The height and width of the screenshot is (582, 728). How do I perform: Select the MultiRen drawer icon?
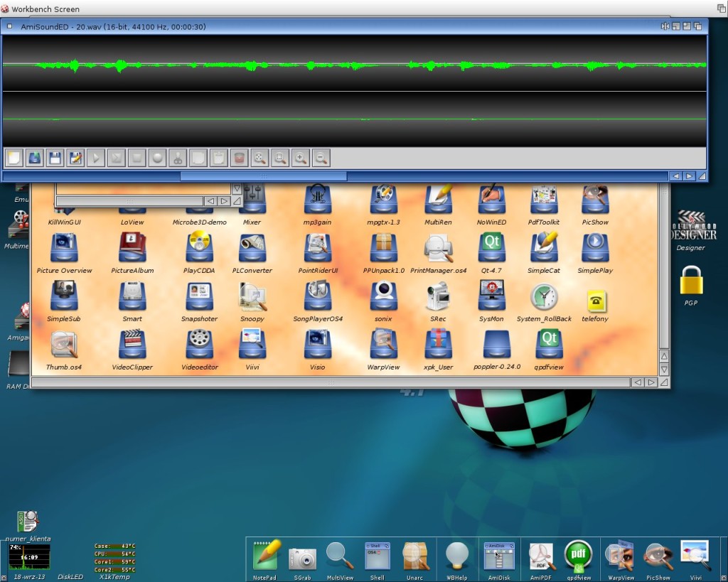coord(438,204)
